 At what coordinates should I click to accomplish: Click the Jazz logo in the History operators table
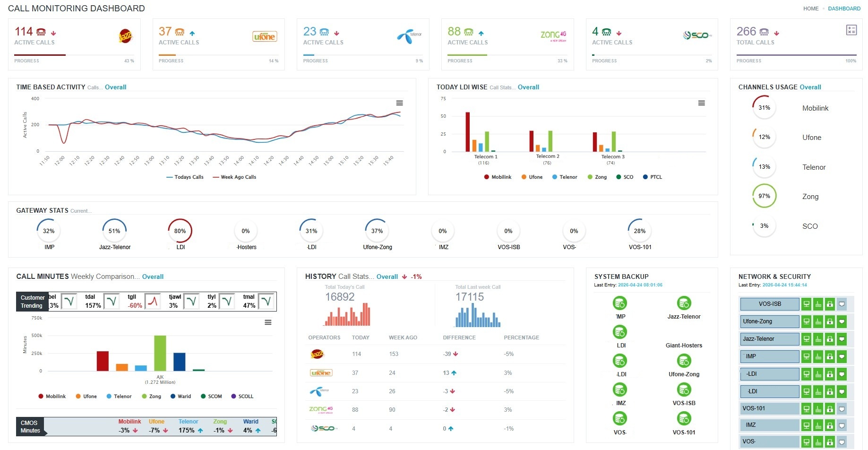coord(317,354)
